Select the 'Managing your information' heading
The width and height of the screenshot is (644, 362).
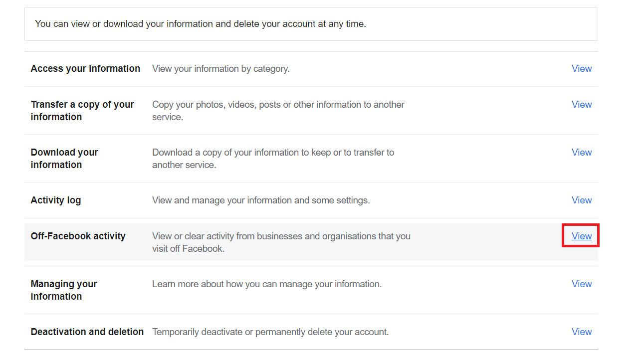coord(64,290)
